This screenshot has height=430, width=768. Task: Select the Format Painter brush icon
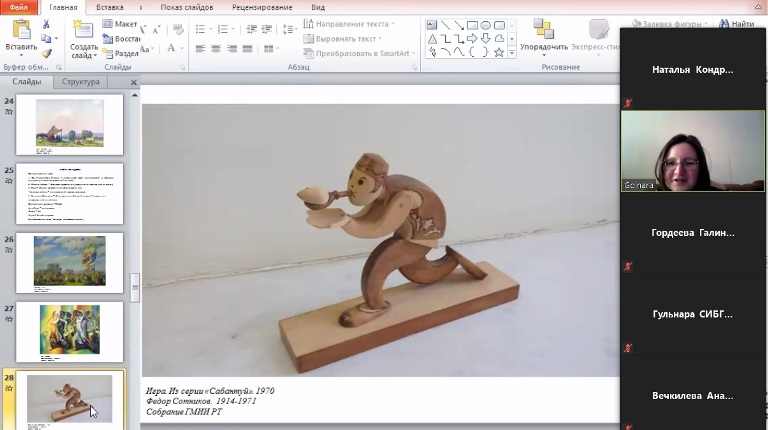tap(47, 53)
